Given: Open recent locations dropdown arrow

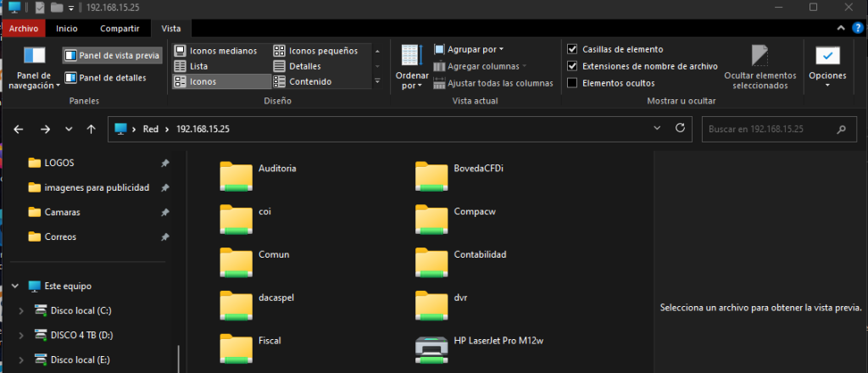Looking at the screenshot, I should tap(69, 129).
